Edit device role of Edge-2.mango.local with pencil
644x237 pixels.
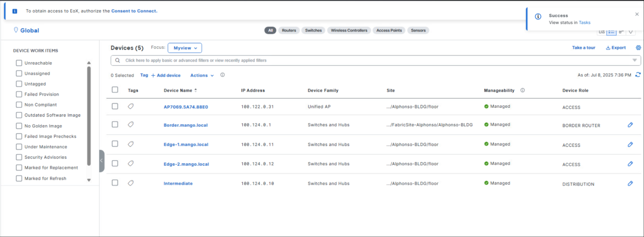[x=630, y=164]
